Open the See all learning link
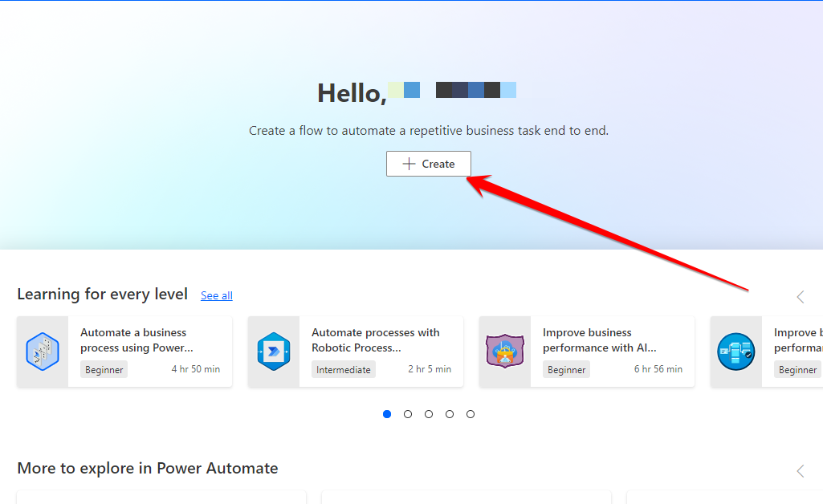The width and height of the screenshot is (823, 504). pos(216,296)
